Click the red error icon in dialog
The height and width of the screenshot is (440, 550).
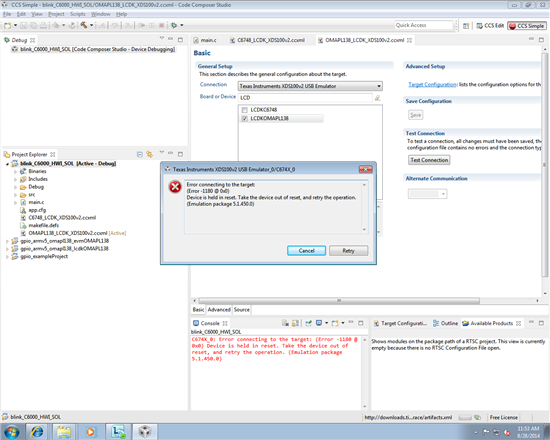coord(175,187)
